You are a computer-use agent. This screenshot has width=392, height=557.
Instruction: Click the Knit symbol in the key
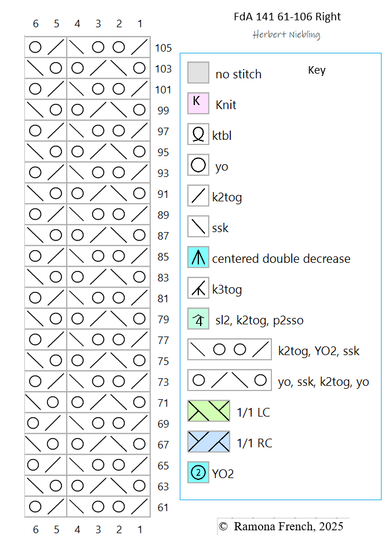tap(198, 104)
